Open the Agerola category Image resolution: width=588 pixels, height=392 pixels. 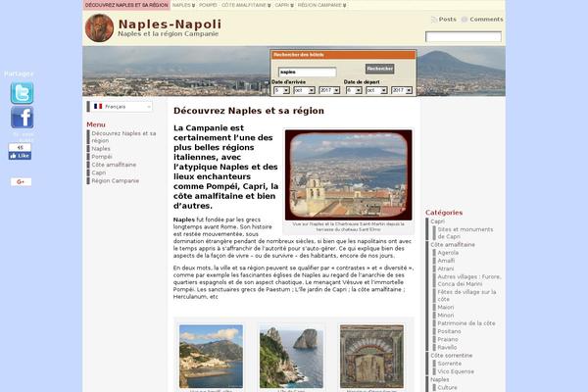point(448,253)
